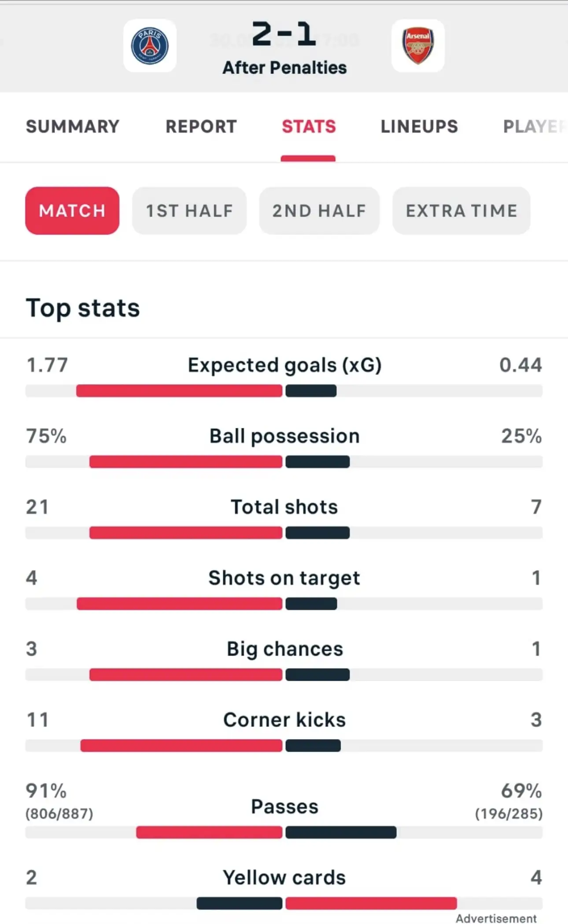Click the Corner kicks comparison bar
This screenshot has height=924, width=568.
tap(284, 745)
